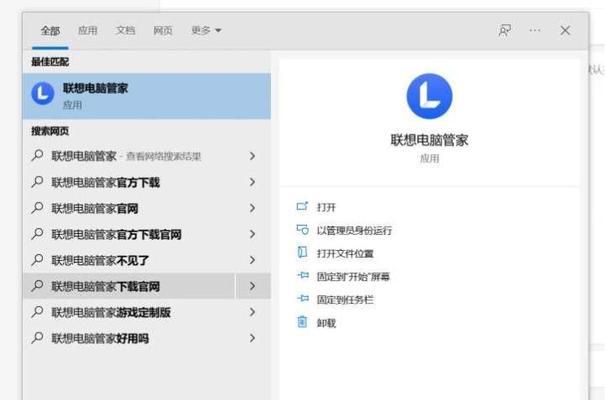
Task: Expand arrow next to 联想电脑管家官方下载官网
Action: [x=252, y=234]
